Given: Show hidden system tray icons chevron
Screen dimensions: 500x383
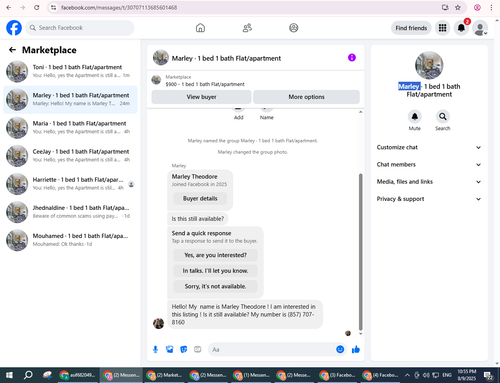Looking at the screenshot, I should tap(407, 375).
